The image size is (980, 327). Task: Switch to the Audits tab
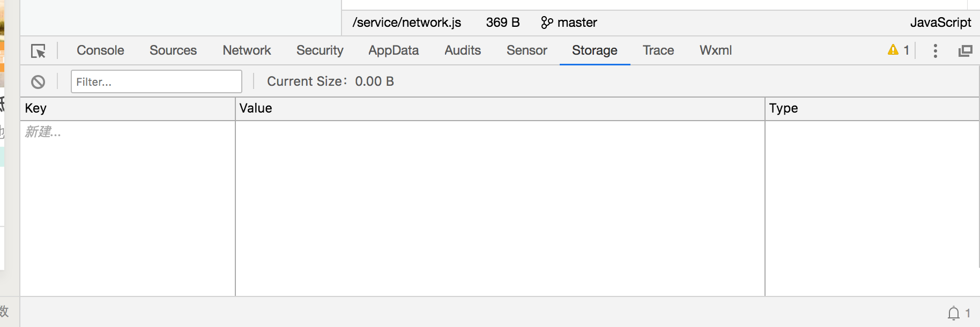(x=463, y=50)
